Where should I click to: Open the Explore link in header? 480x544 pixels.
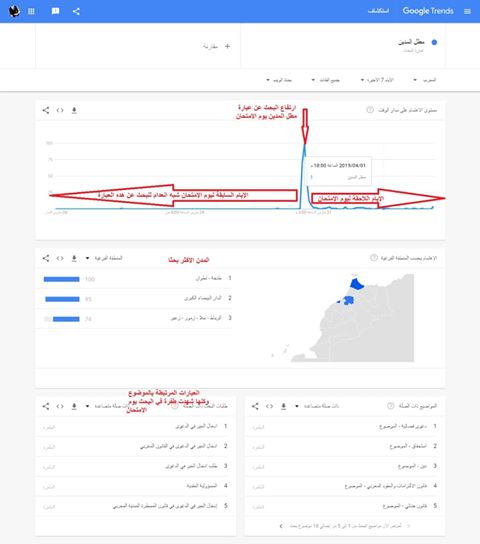pyautogui.click(x=378, y=11)
